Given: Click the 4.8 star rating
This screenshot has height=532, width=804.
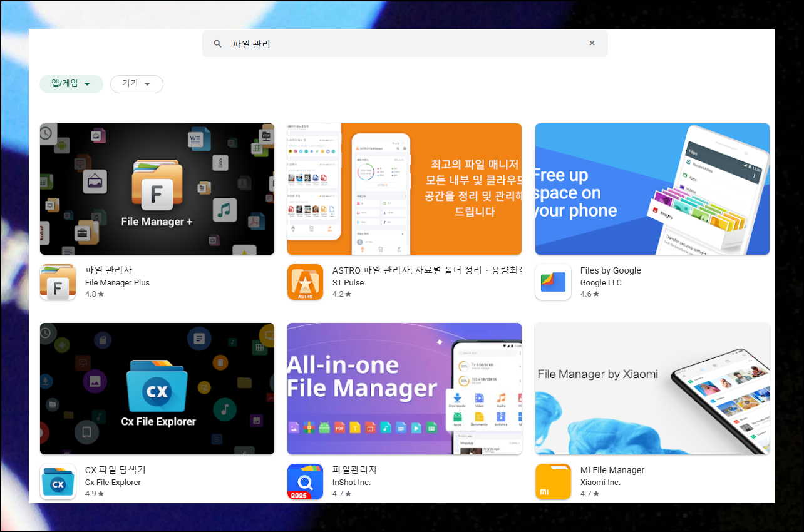Looking at the screenshot, I should [x=95, y=294].
